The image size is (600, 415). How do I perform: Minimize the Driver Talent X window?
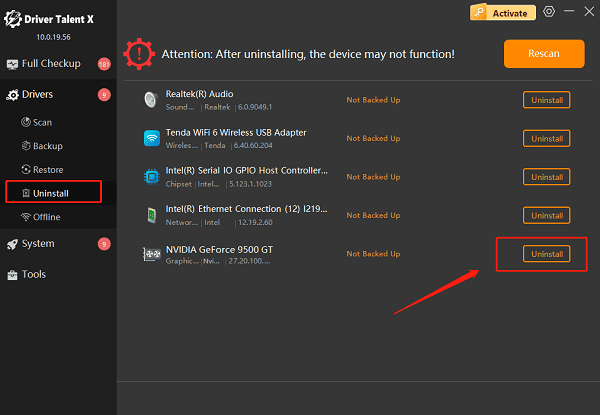point(569,11)
